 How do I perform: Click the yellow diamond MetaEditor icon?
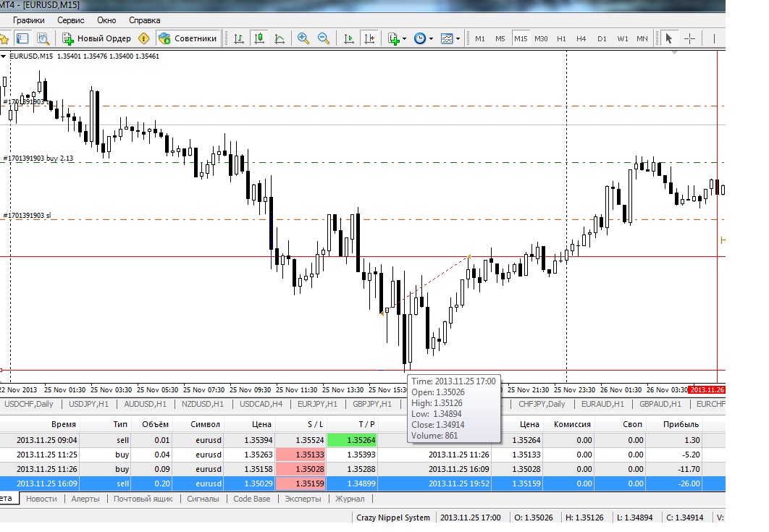(x=143, y=38)
